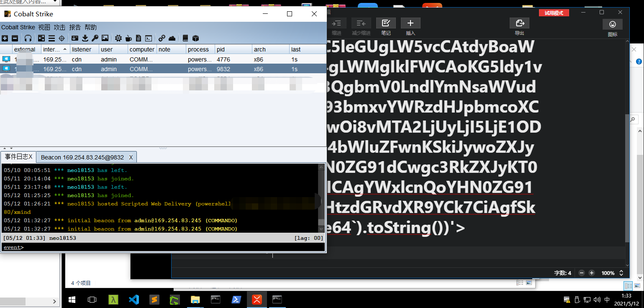Click the cube About icon in toolbar
This screenshot has width=644, height=308.
(195, 38)
